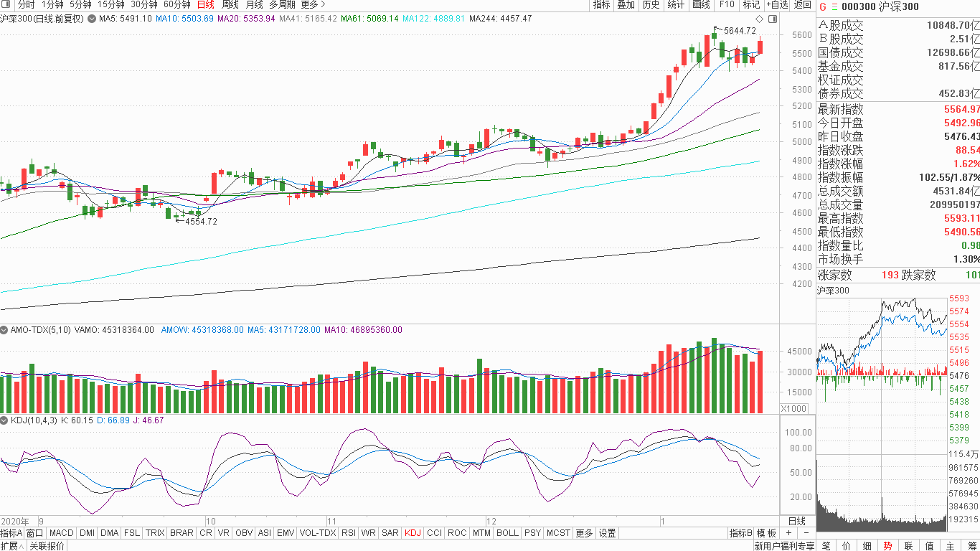This screenshot has height=551, width=980.
Task: Open the 价 price distribution tab
Action: (x=847, y=546)
